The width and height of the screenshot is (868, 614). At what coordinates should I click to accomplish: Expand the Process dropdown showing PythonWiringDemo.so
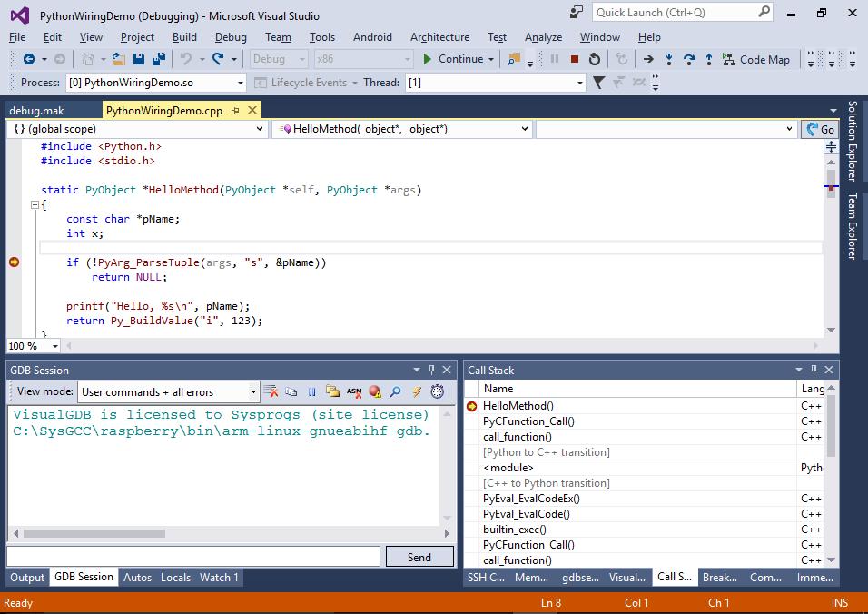click(x=155, y=83)
